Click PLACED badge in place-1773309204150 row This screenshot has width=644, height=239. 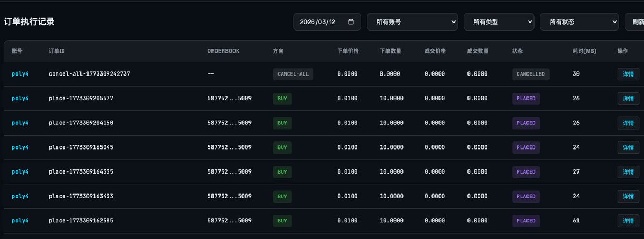(x=526, y=123)
